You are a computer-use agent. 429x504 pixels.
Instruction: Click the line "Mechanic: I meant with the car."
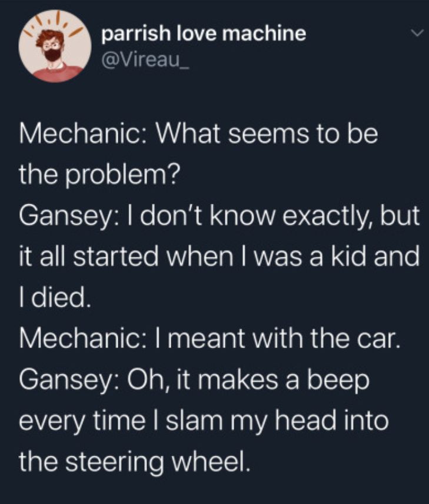[x=209, y=339]
